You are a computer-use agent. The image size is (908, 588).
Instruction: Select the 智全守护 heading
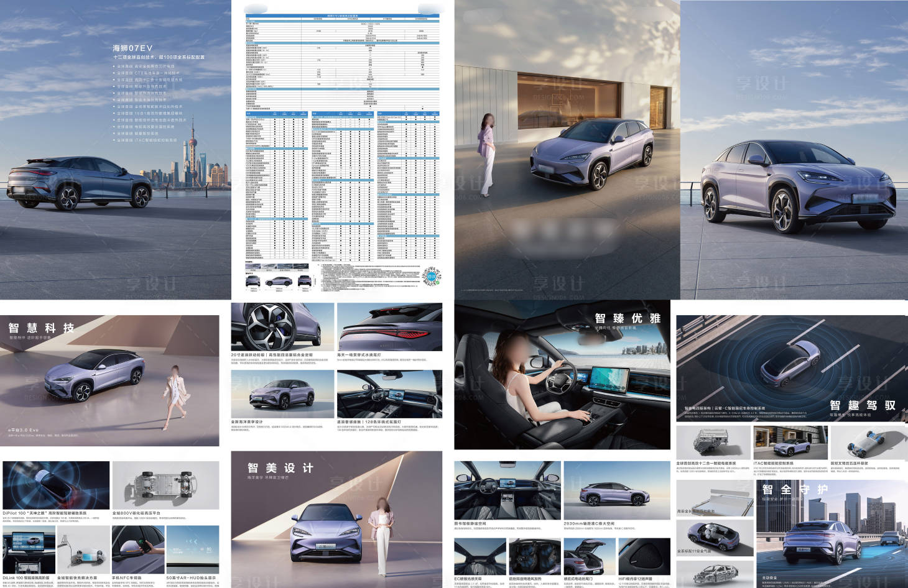tap(795, 490)
